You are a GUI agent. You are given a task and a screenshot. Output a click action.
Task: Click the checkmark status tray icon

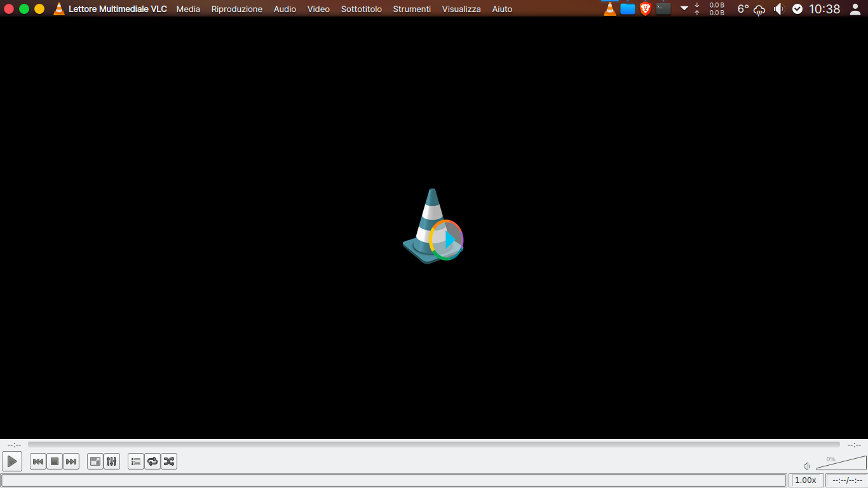click(797, 9)
